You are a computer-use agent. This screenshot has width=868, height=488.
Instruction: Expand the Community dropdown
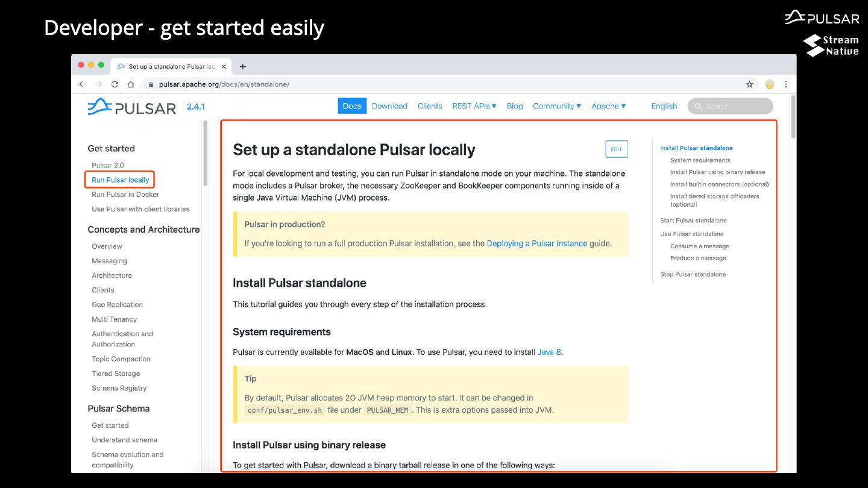point(557,106)
